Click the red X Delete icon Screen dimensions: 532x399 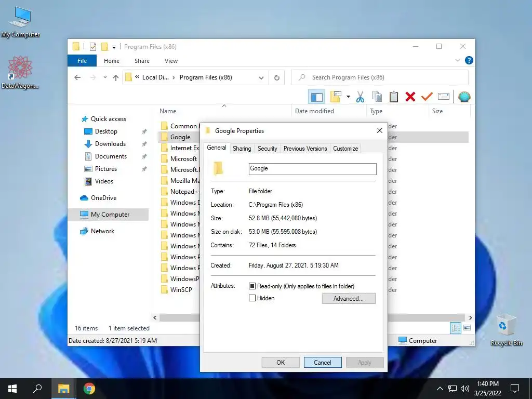[410, 97]
